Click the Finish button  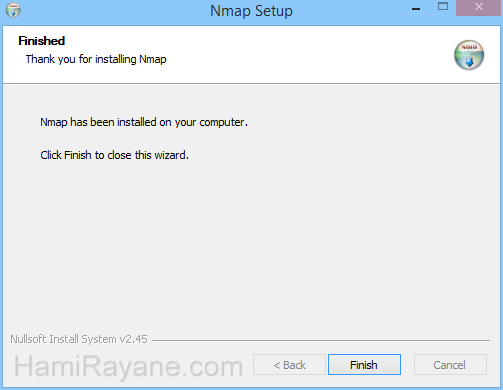pos(364,365)
